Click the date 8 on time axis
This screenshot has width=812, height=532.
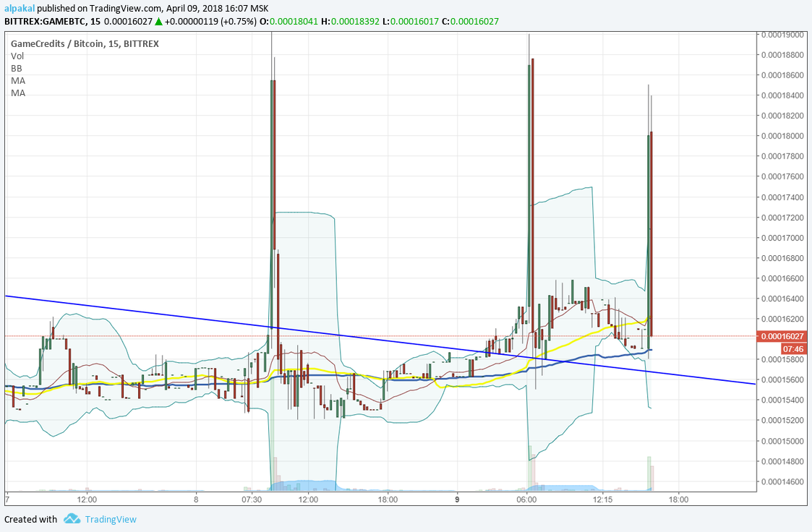pos(196,499)
